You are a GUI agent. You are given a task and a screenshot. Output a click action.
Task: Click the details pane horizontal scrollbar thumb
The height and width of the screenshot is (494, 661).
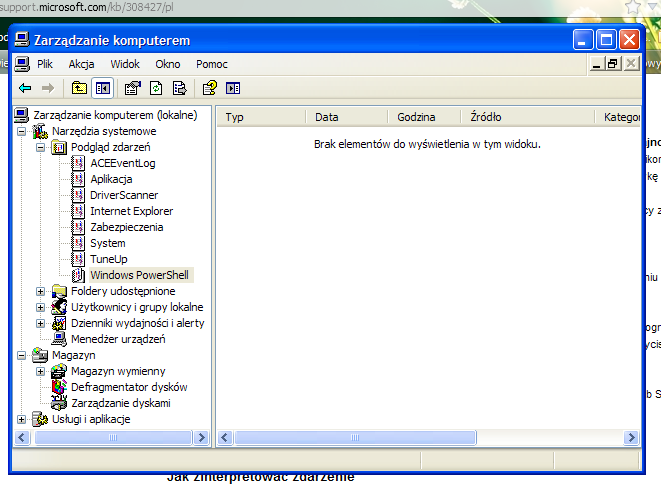pos(355,438)
